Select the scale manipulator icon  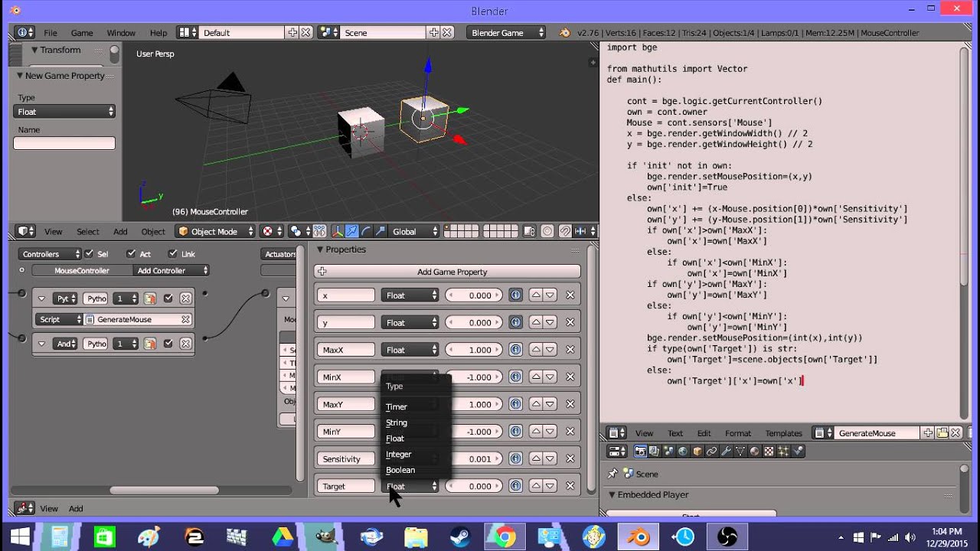[380, 231]
